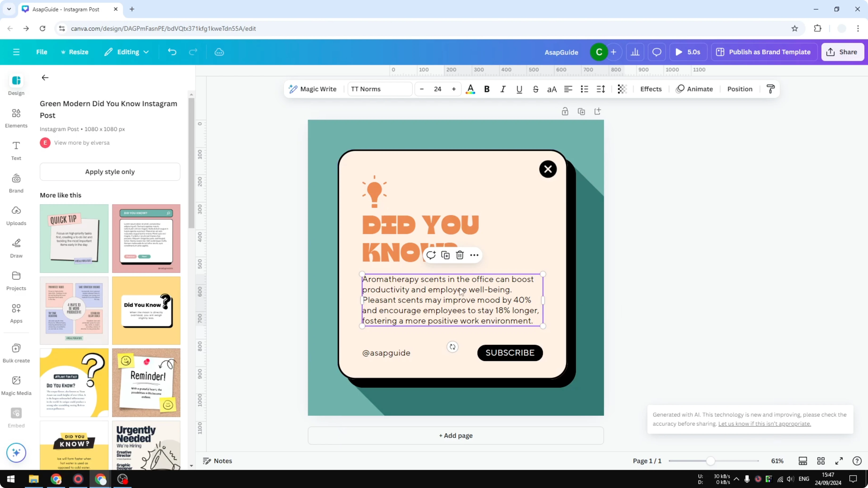Play the 5.0s presentation
The image size is (868, 488).
tap(688, 52)
